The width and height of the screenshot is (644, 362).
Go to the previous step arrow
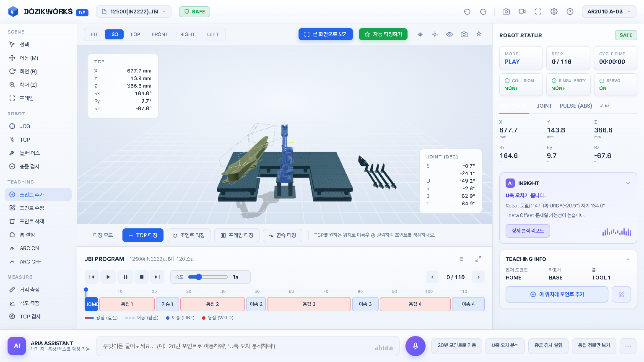(x=432, y=277)
